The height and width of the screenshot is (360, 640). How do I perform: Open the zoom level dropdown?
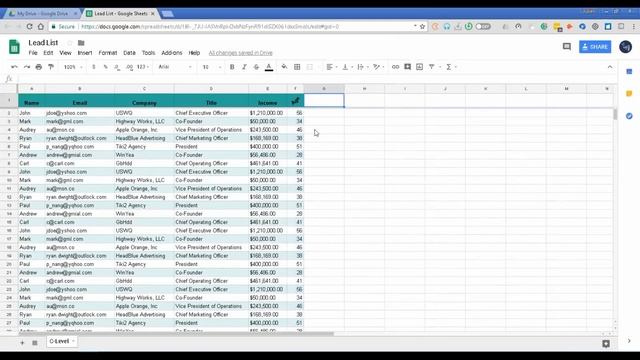pos(73,67)
